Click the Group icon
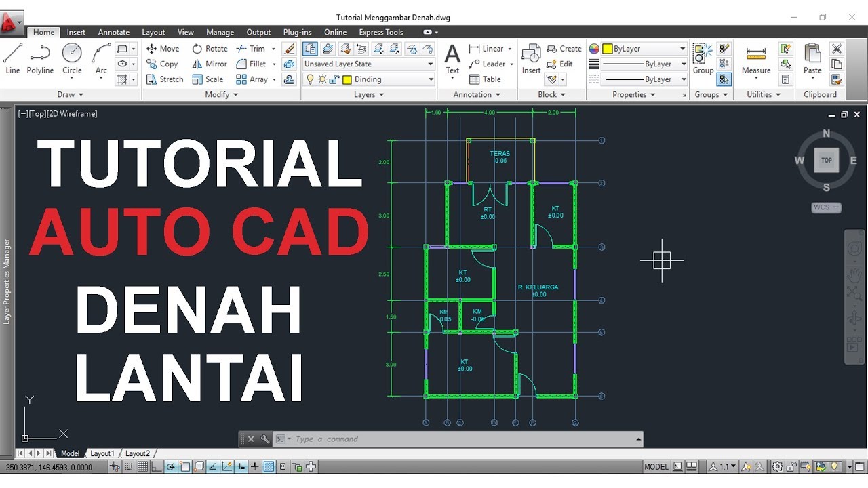The image size is (868, 488). 703,58
